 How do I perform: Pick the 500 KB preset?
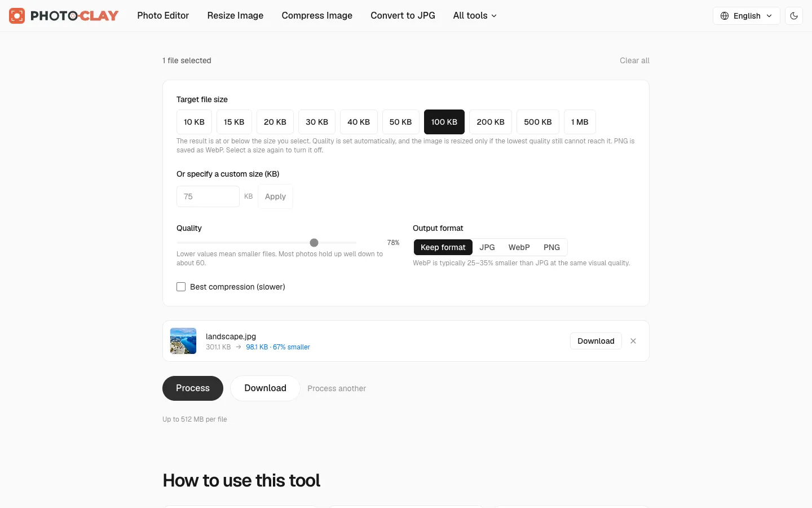(538, 122)
